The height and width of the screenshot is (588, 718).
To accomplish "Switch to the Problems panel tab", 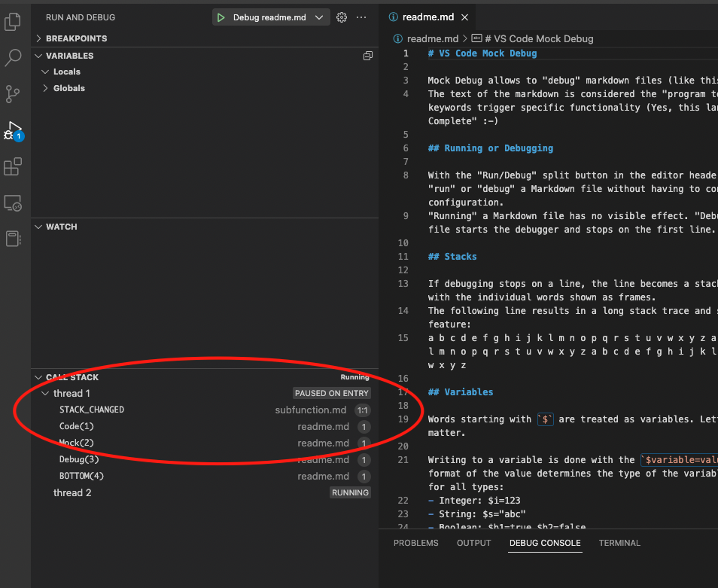I will pyautogui.click(x=415, y=543).
